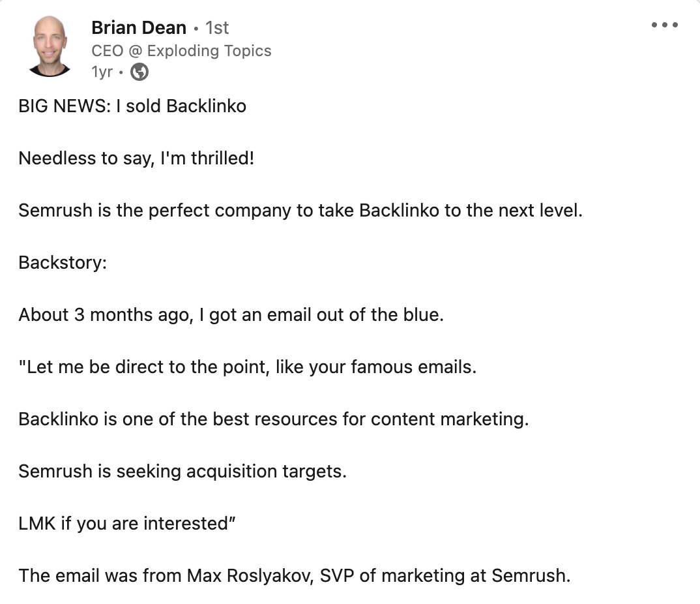
Task: Click 'Semrush is seeking acquisition targets' line
Action: coord(182,472)
